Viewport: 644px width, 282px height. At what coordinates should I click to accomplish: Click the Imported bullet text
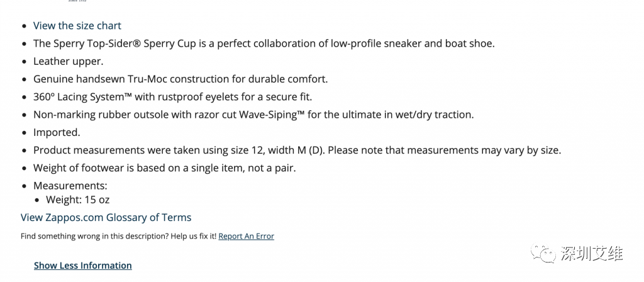coord(57,132)
